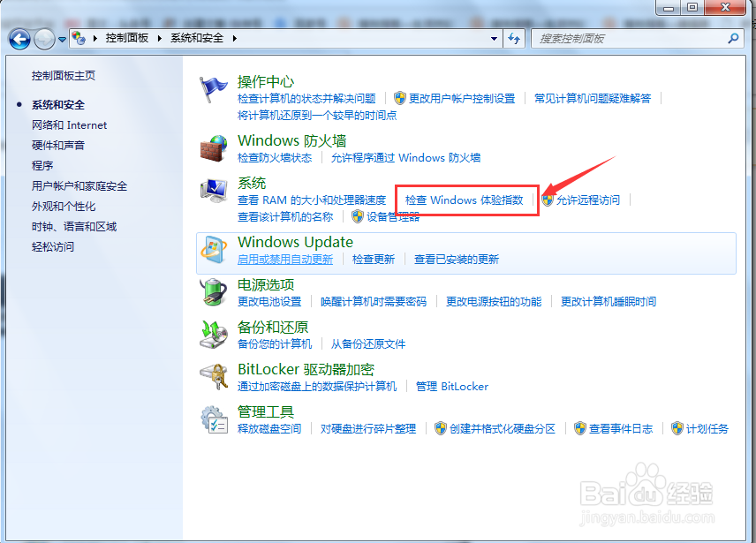Viewport: 756px width, 543px height.
Task: Open the address bar history dropdown arrow
Action: tap(495, 39)
